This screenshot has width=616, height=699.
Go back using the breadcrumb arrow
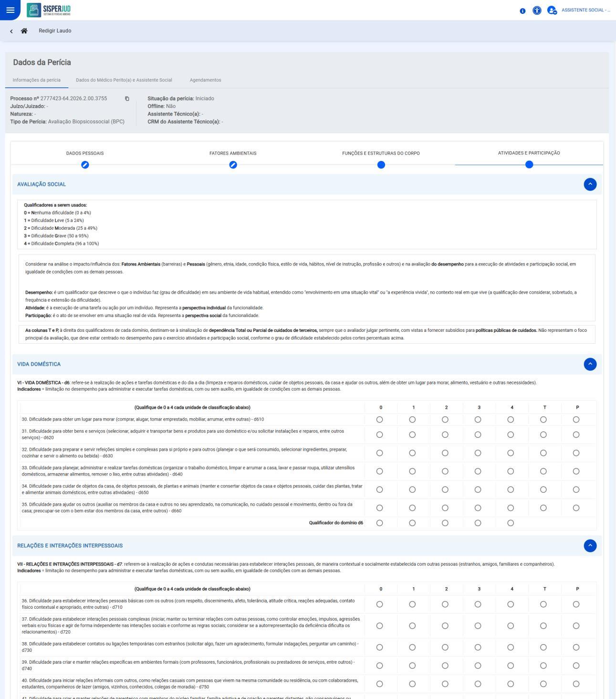11,31
